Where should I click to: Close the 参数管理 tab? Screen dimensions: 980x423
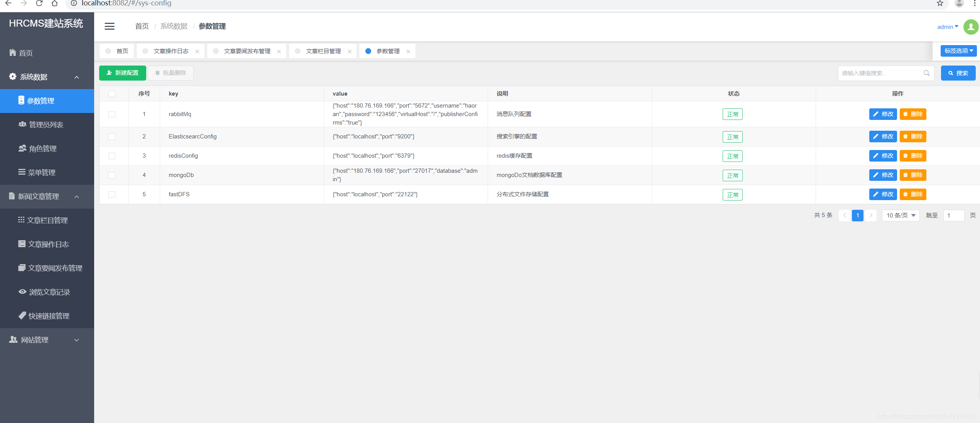[x=408, y=51]
